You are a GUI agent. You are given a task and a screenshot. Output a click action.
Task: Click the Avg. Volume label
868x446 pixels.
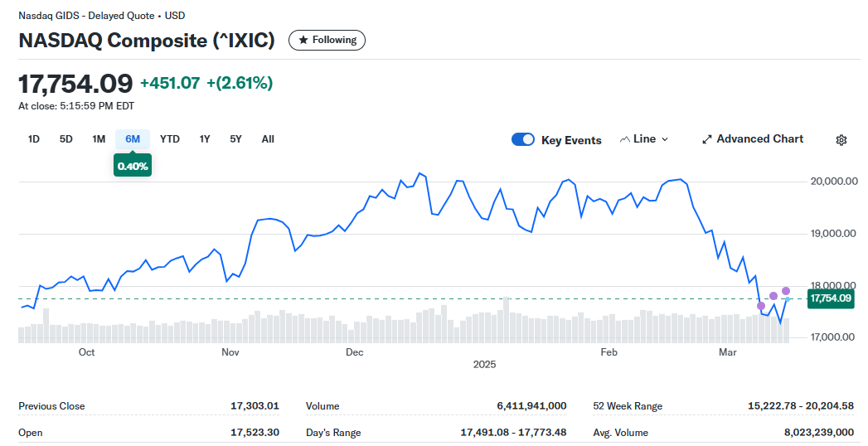pos(621,433)
